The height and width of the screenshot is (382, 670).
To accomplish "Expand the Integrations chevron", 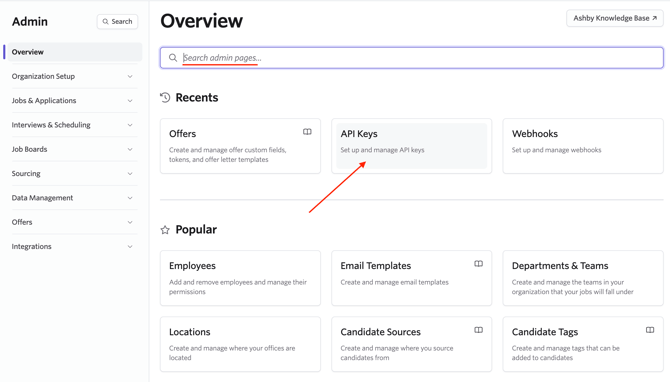I will click(x=130, y=247).
